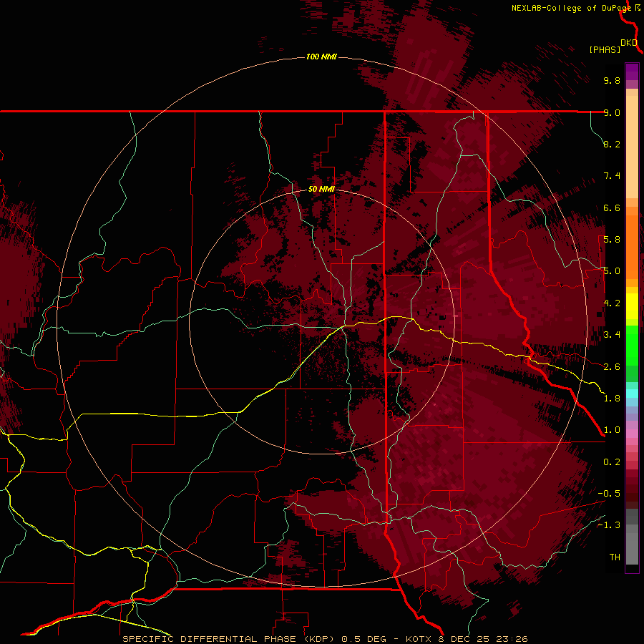The height and width of the screenshot is (644, 644).
Task: Click the 8.2 value on color scale
Action: click(612, 144)
